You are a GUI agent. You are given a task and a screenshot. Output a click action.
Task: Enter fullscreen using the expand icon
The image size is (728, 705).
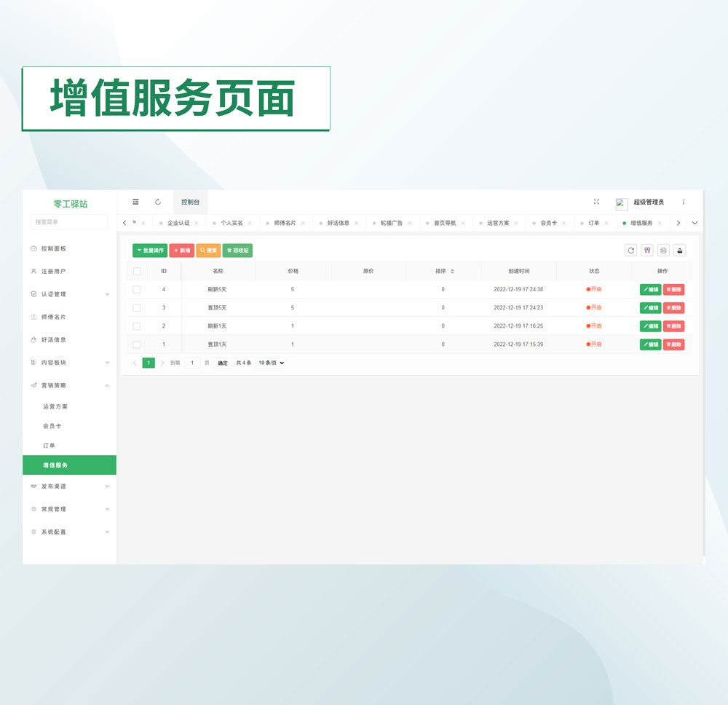596,202
